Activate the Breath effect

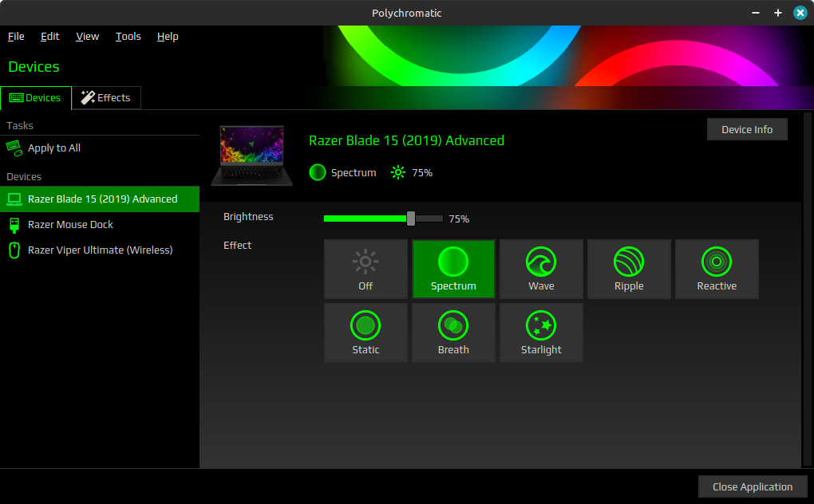click(x=453, y=333)
